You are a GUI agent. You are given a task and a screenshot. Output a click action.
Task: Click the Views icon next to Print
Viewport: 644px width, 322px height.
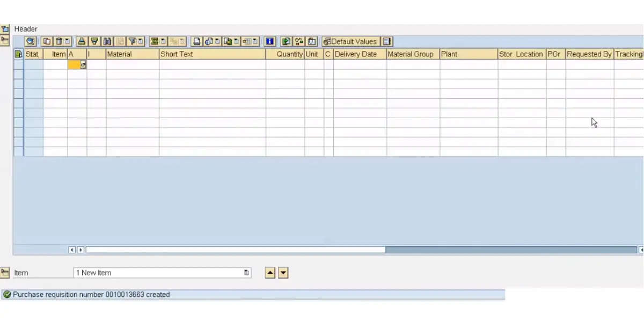[x=209, y=41]
